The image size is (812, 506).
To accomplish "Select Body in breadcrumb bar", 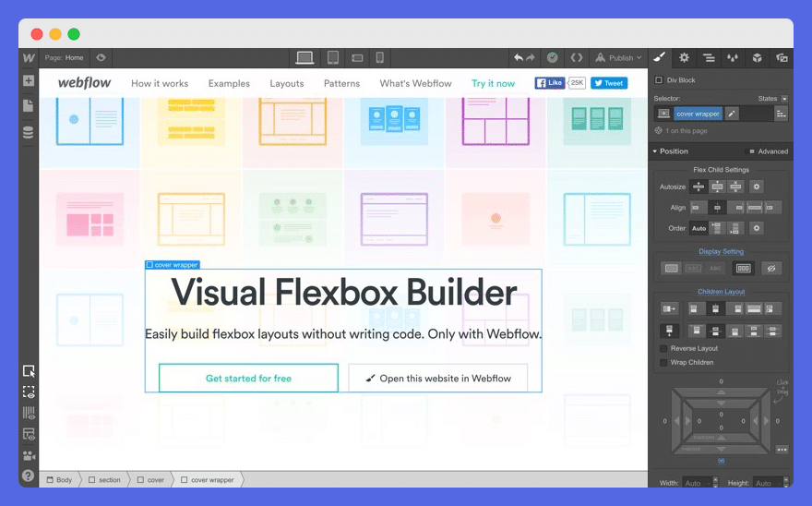I will pos(60,479).
